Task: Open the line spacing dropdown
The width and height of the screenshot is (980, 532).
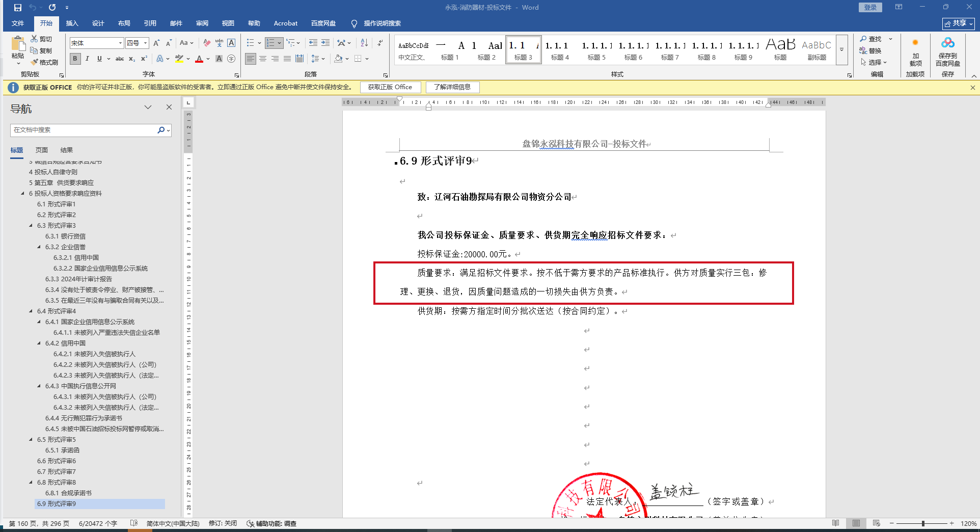Action: (x=318, y=59)
